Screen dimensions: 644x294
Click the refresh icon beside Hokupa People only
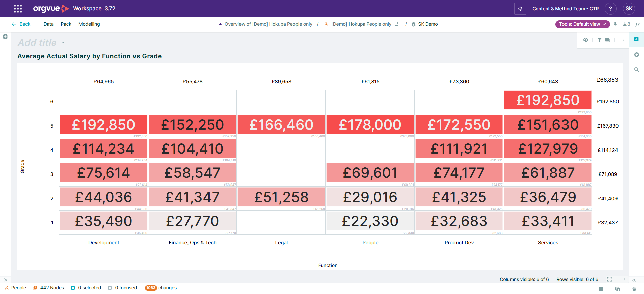(397, 24)
